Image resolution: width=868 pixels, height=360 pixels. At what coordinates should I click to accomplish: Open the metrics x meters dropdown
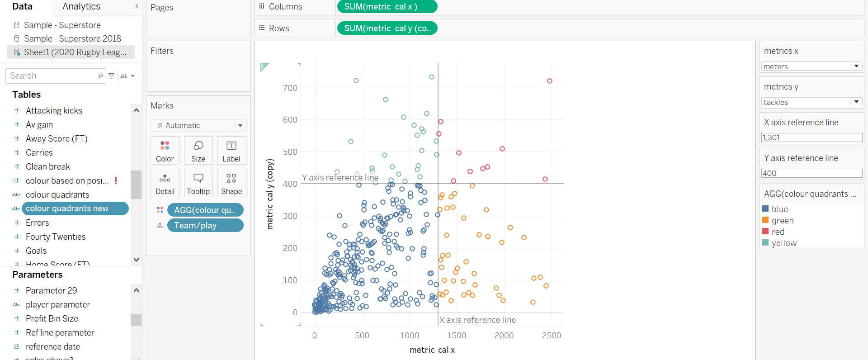point(856,66)
